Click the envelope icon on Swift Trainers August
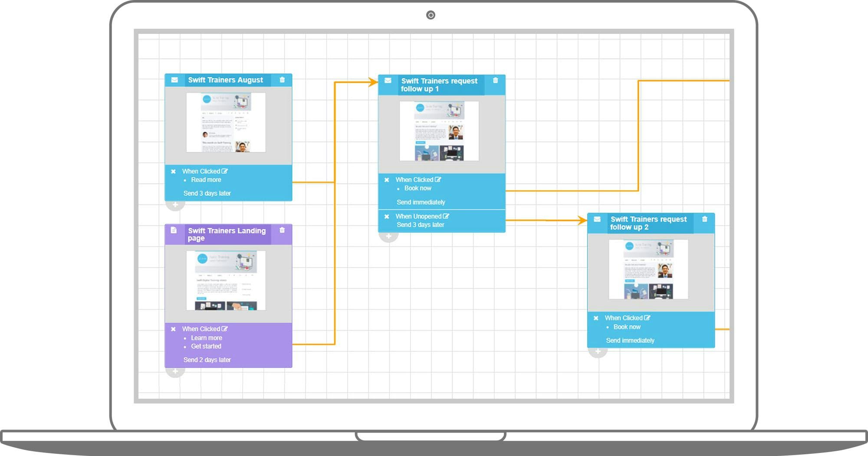Viewport: 868px width, 456px height. 174,80
